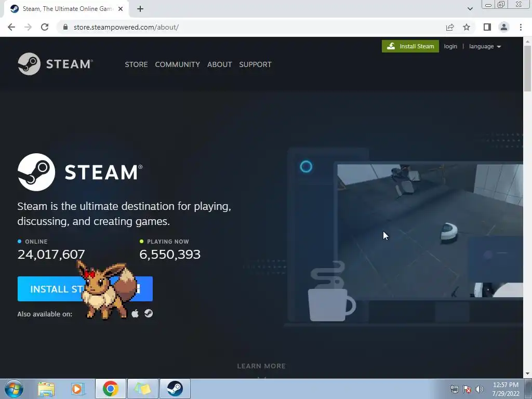Open Sticky Notes taskbar icon

pyautogui.click(x=142, y=389)
